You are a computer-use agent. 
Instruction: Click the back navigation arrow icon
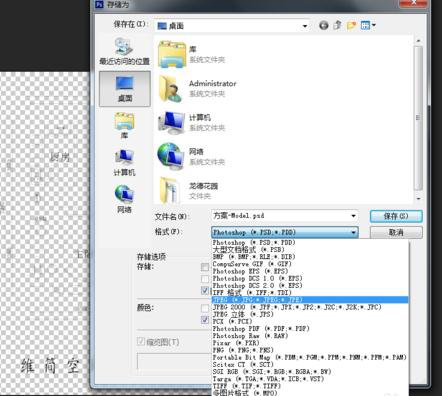click(x=323, y=25)
